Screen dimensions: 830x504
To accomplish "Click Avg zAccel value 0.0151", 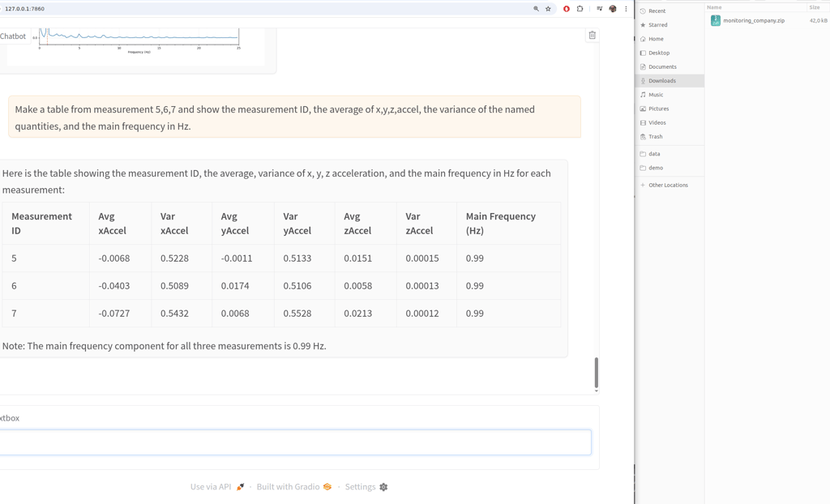I will 357,258.
